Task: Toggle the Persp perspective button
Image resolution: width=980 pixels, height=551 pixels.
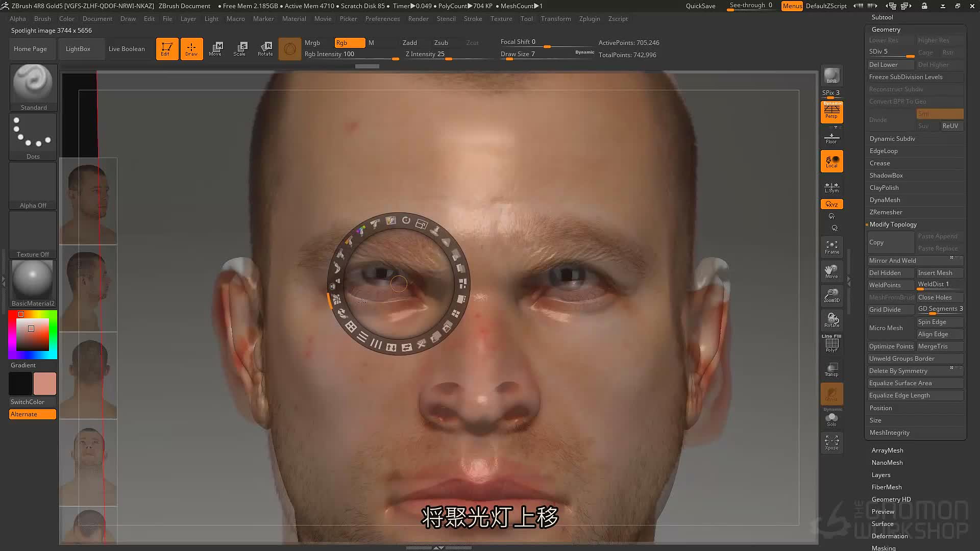Action: [831, 112]
